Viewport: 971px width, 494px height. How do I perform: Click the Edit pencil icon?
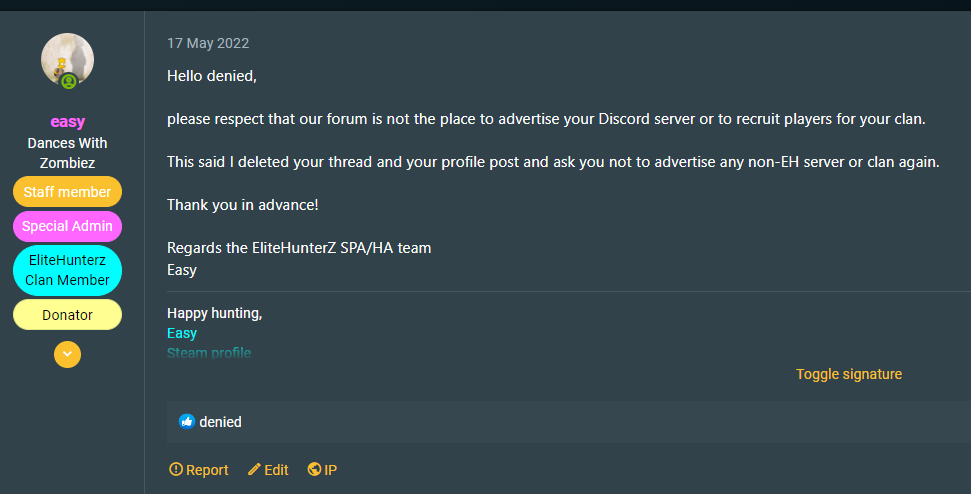pos(254,470)
